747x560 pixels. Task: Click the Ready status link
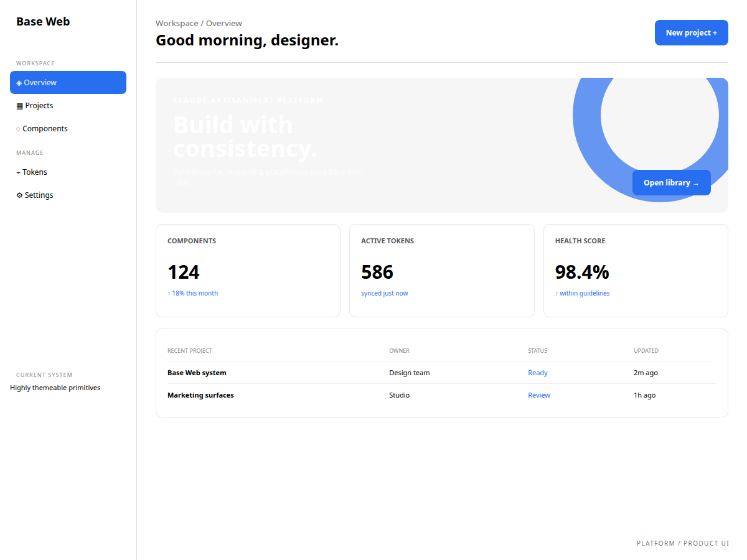coord(538,373)
